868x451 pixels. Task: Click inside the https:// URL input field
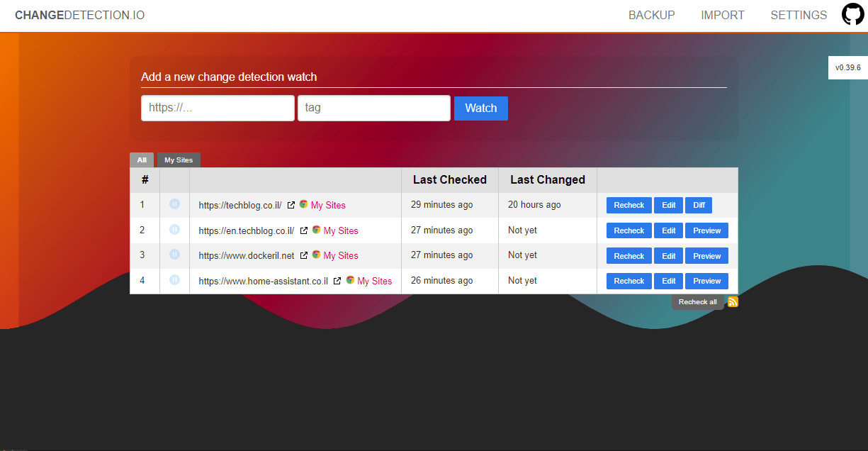(x=218, y=108)
